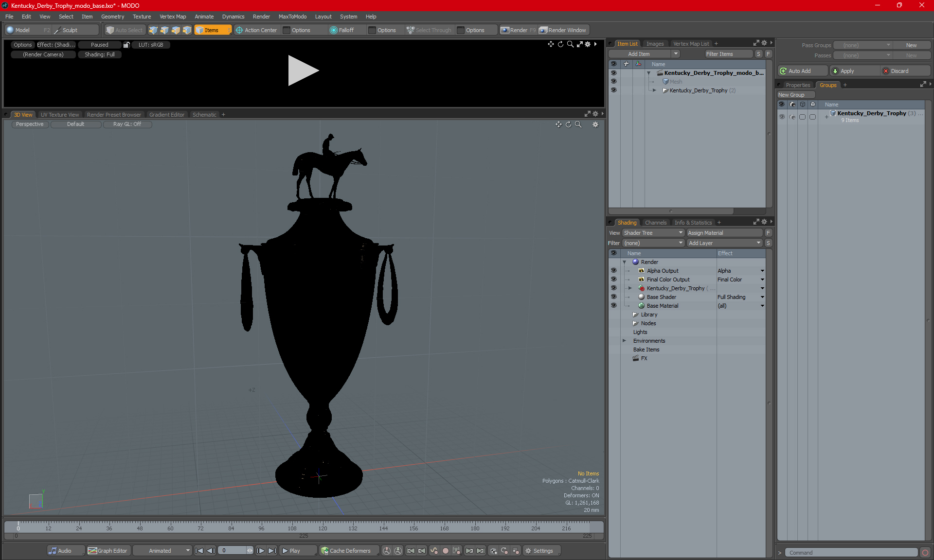Screen dimensions: 934x560
Task: Toggle visibility of Kentucky_Derby_Trophy group
Action: pyautogui.click(x=782, y=117)
